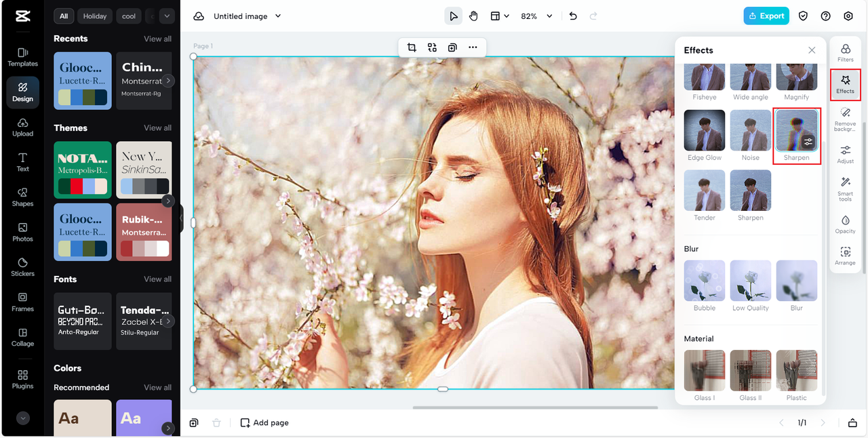Viewport: 868px width, 438px height.
Task: Open the Photos panel
Action: 22,232
